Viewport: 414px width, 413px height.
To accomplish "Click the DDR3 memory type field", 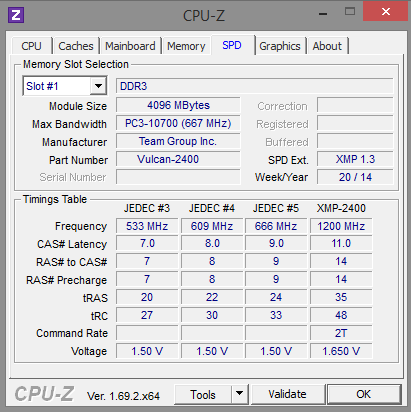I will [255, 86].
